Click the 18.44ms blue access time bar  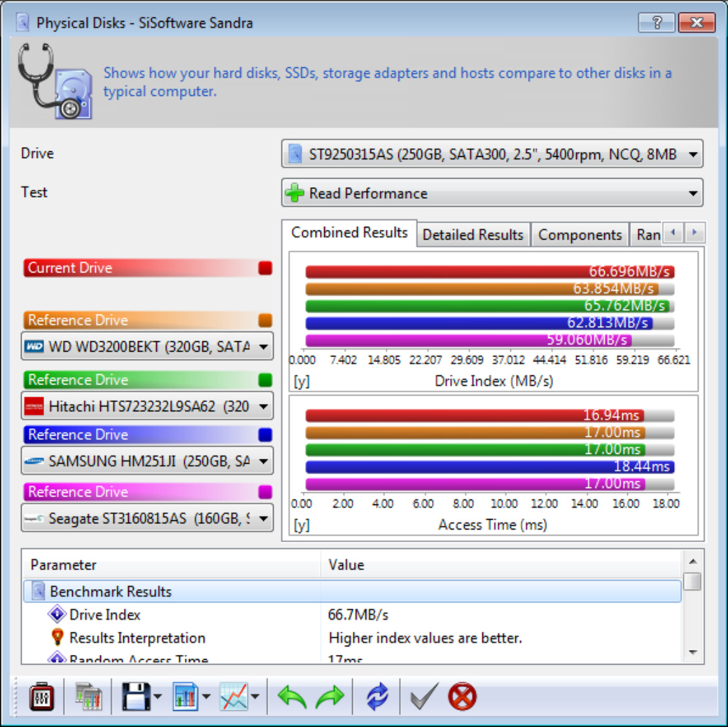click(x=490, y=466)
